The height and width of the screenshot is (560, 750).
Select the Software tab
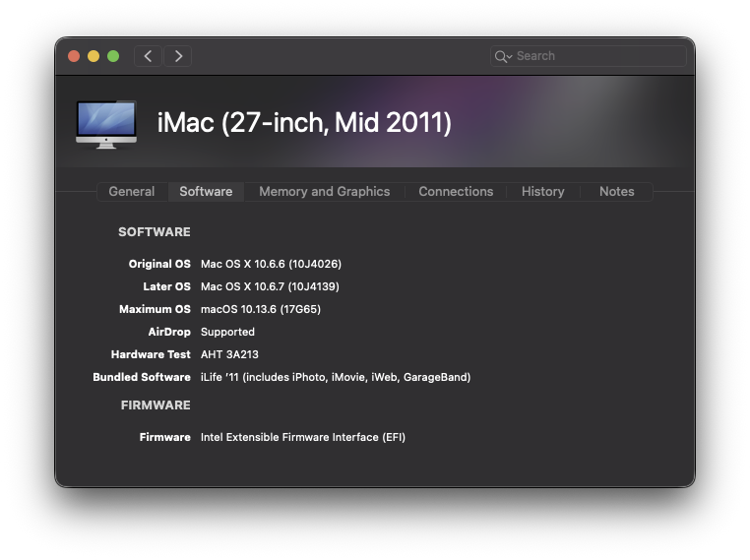pos(206,191)
